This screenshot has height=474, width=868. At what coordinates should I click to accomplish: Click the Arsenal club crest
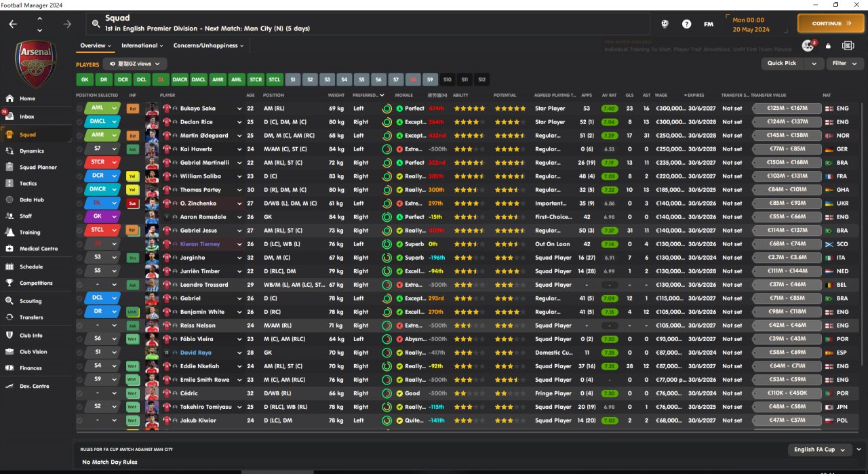click(x=36, y=63)
